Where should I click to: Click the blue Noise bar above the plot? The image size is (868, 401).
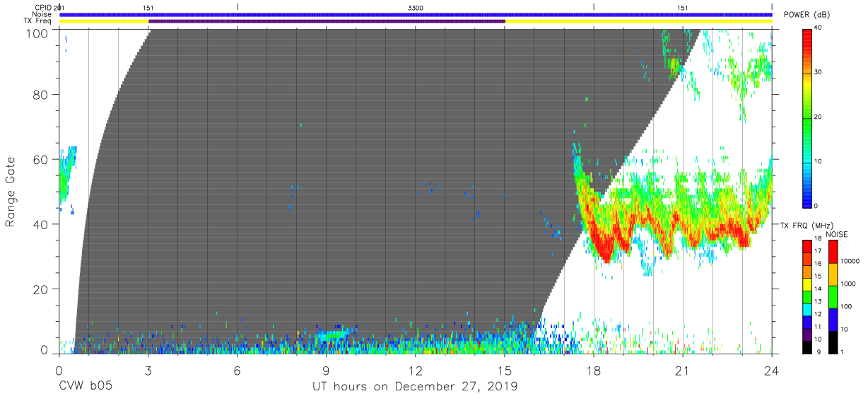click(416, 14)
